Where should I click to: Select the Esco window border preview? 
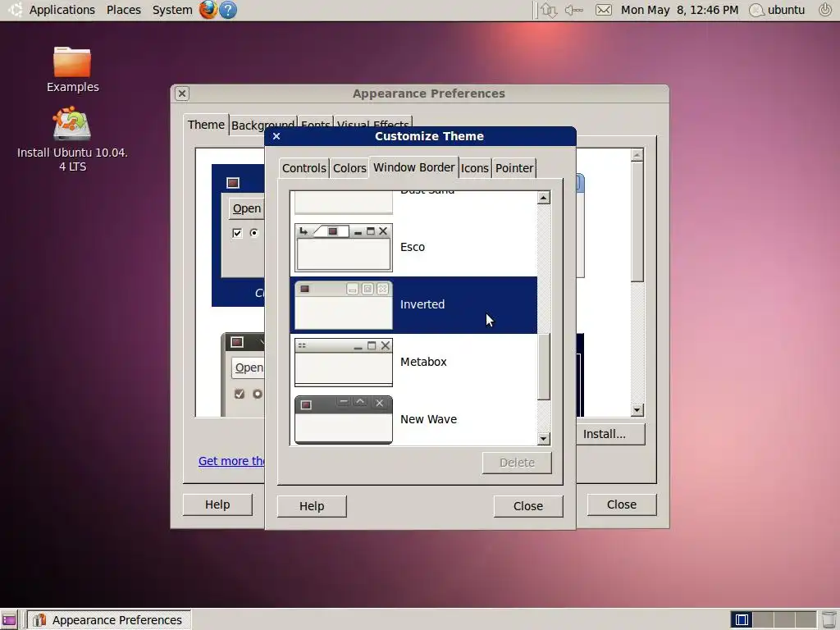[x=344, y=248]
